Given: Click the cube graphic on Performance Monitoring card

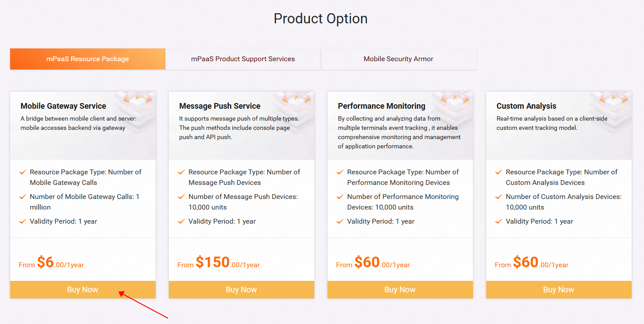Looking at the screenshot, I should [x=454, y=101].
